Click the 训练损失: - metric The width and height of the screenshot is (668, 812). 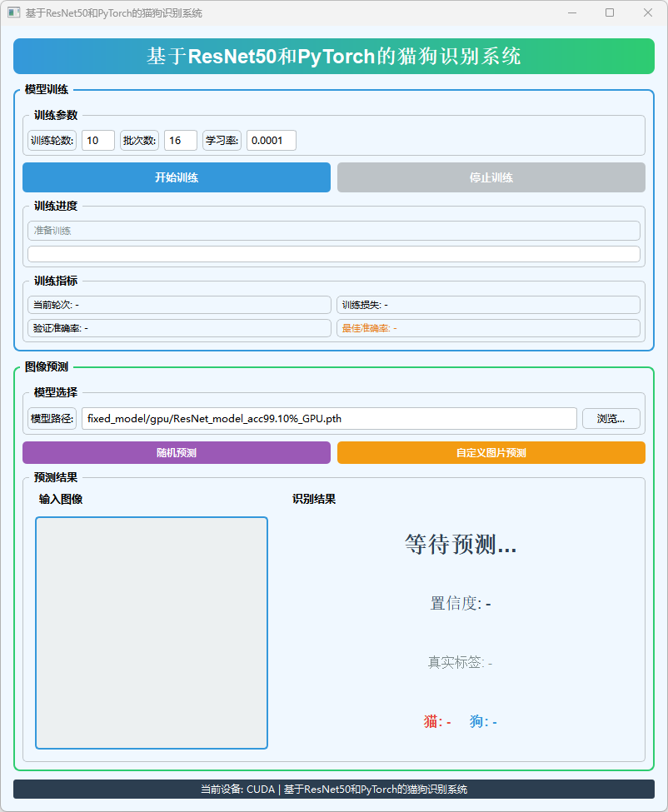[x=488, y=305]
